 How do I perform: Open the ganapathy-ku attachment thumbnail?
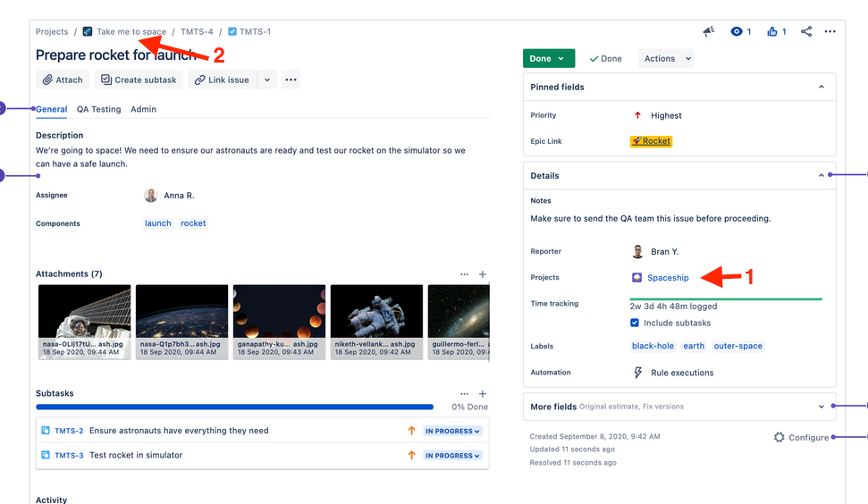(279, 322)
